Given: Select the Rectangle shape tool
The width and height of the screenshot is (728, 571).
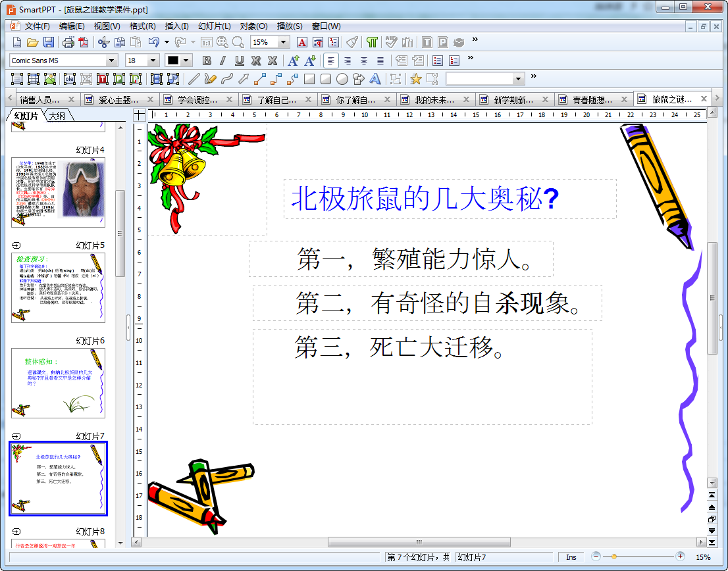Looking at the screenshot, I should pos(309,79).
